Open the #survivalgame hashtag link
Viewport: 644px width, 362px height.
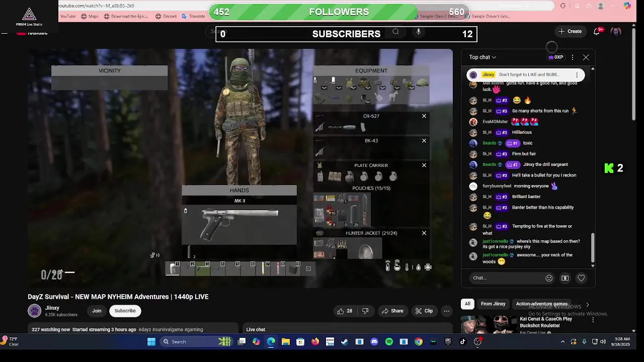coord(167,330)
